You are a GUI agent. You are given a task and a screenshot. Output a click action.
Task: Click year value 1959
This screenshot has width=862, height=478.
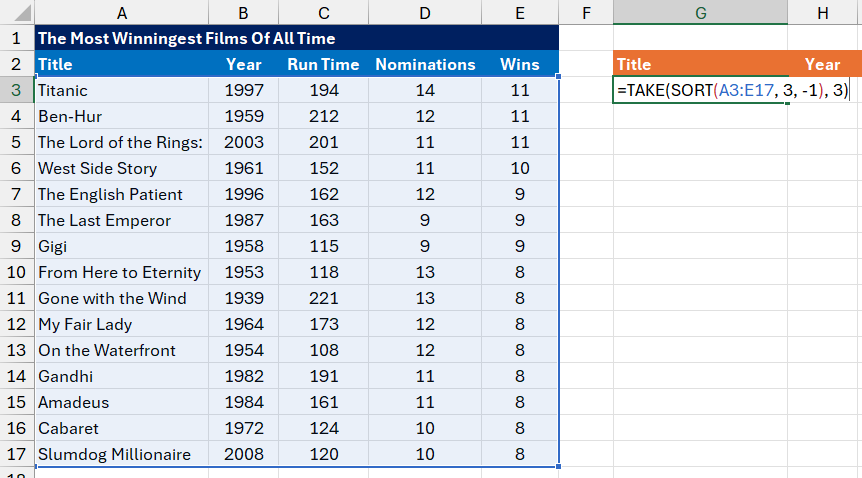coord(244,116)
